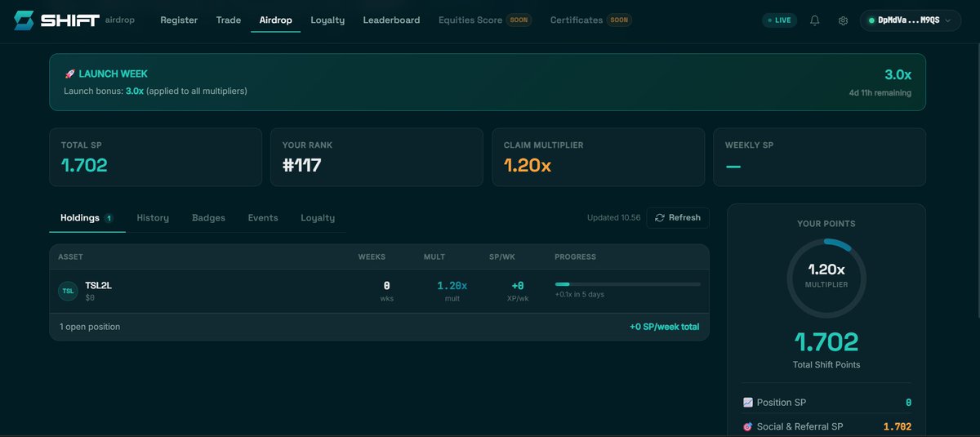
Task: Click the ASSET column header
Action: point(70,257)
